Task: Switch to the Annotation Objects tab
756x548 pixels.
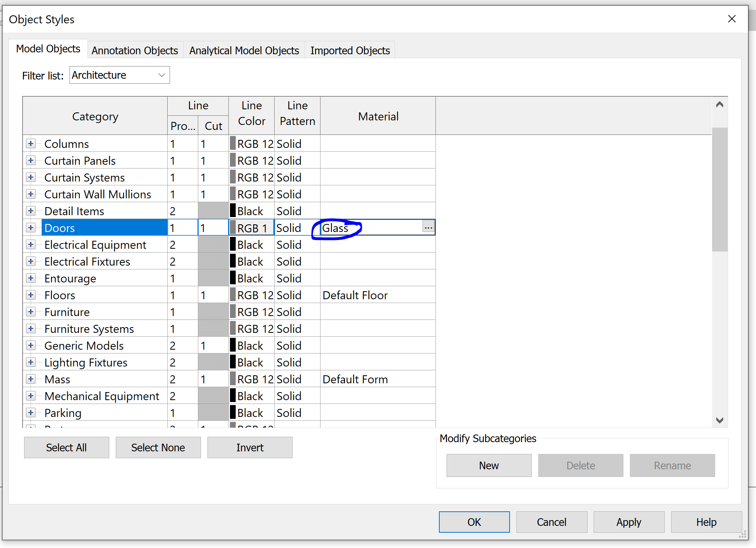Action: [135, 50]
